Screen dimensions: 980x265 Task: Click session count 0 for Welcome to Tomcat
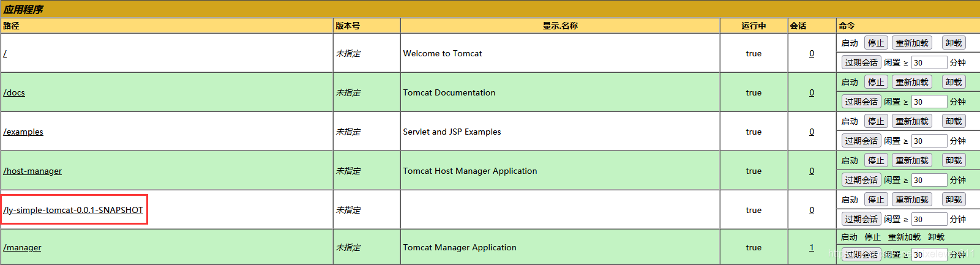point(812,53)
